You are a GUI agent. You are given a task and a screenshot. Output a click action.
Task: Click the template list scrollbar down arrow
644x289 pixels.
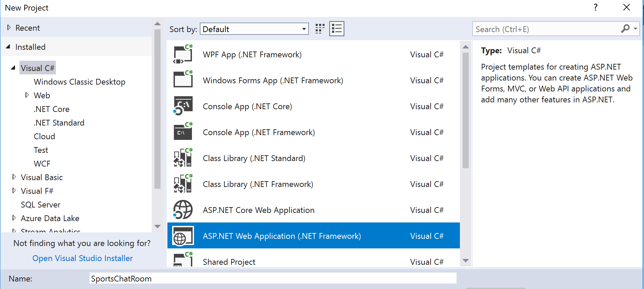tap(466, 261)
